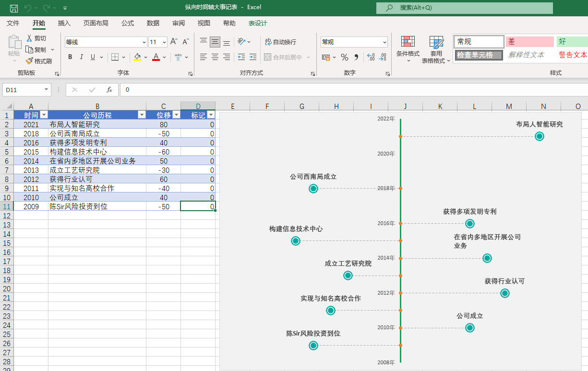Screen dimensions: 588x371
Task: Open the filter dropdown on 公司历程 header
Action: [x=142, y=115]
